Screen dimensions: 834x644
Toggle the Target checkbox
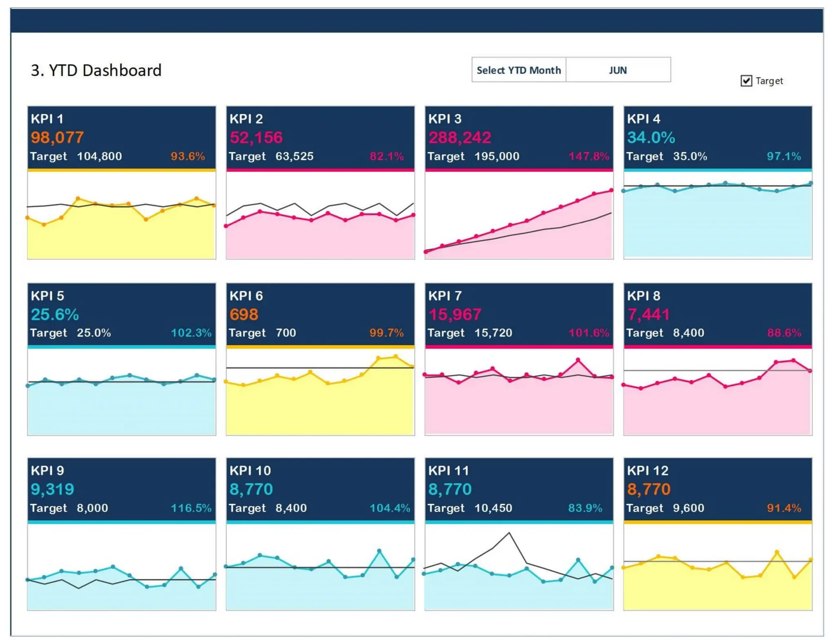[746, 81]
